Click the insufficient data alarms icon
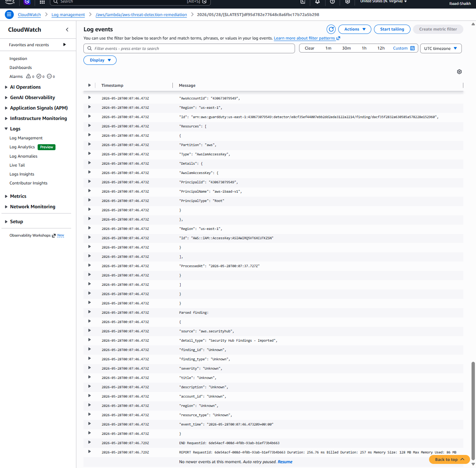 pos(49,76)
